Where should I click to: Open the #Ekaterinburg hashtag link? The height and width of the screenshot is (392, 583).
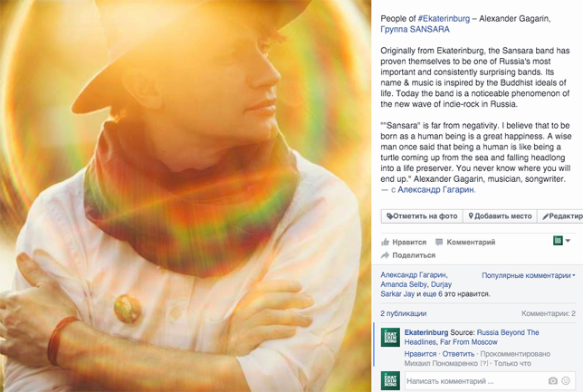(444, 19)
